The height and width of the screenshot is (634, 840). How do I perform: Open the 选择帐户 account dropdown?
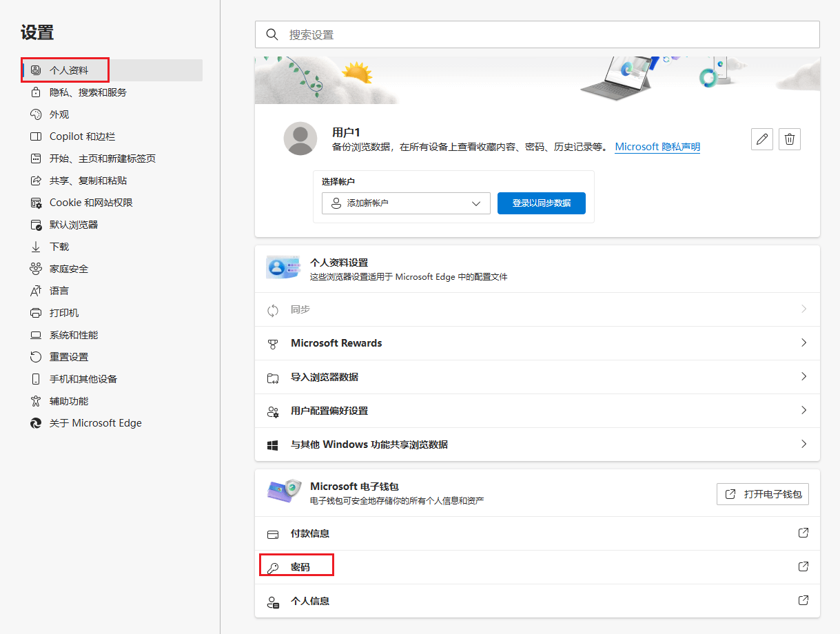pyautogui.click(x=405, y=203)
